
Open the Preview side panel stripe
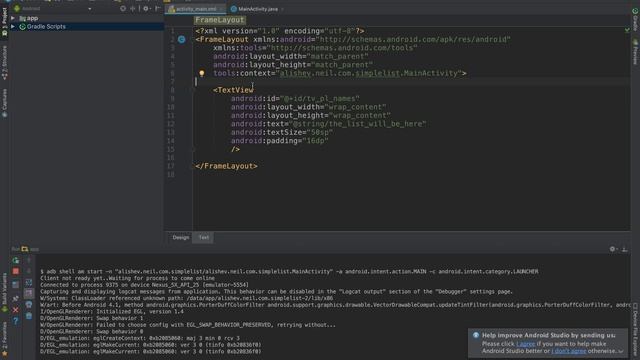click(x=635, y=51)
